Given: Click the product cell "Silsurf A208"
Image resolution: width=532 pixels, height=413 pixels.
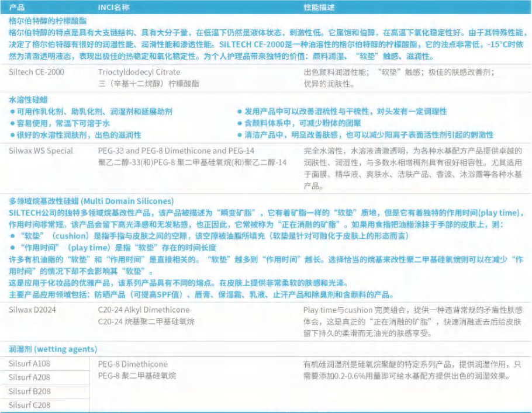Looking at the screenshot, I should tap(29, 377).
